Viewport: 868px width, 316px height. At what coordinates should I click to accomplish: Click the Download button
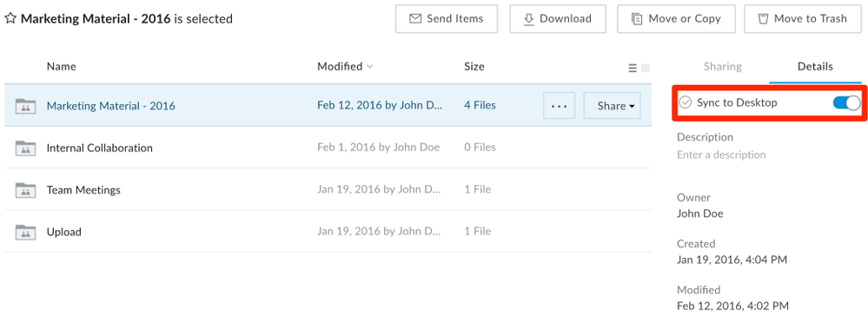558,19
